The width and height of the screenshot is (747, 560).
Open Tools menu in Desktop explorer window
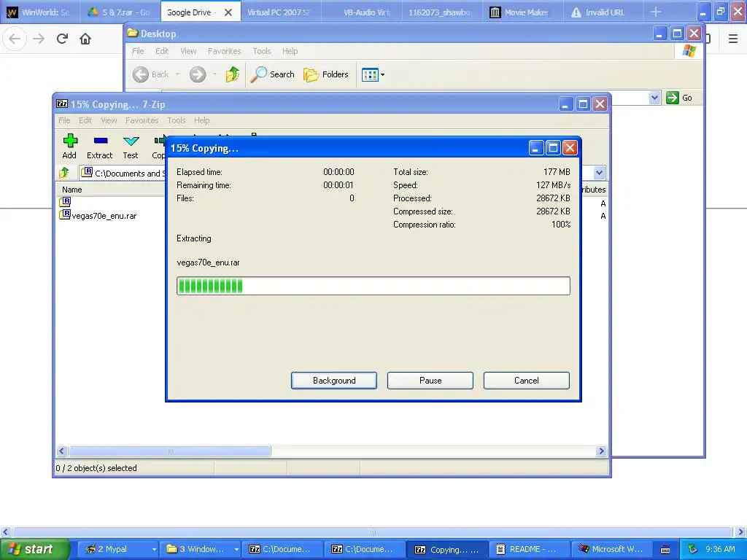[262, 51]
